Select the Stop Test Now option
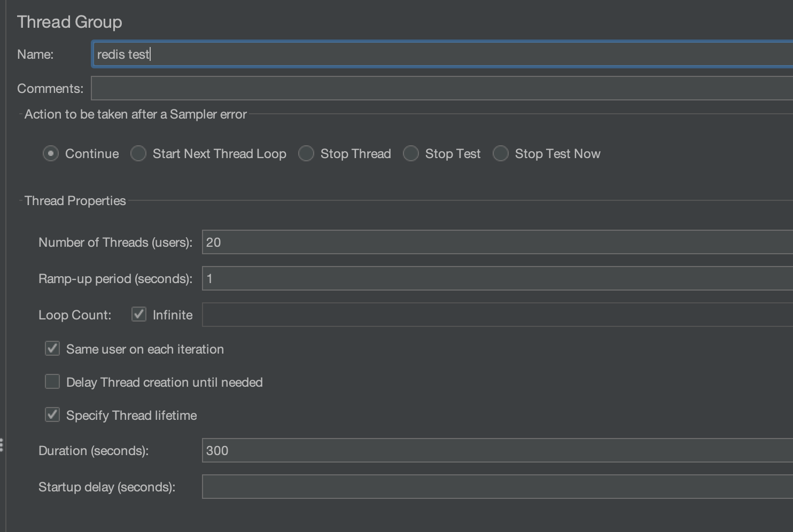Screen dimensions: 793x532 coord(500,153)
